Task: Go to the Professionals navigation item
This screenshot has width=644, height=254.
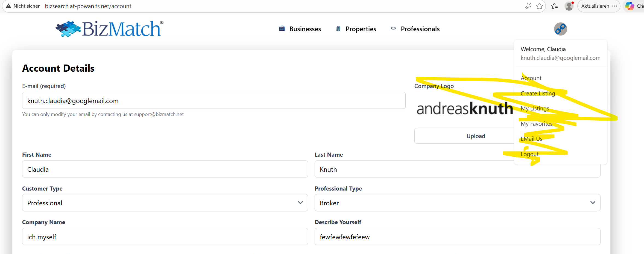Action: pos(415,29)
